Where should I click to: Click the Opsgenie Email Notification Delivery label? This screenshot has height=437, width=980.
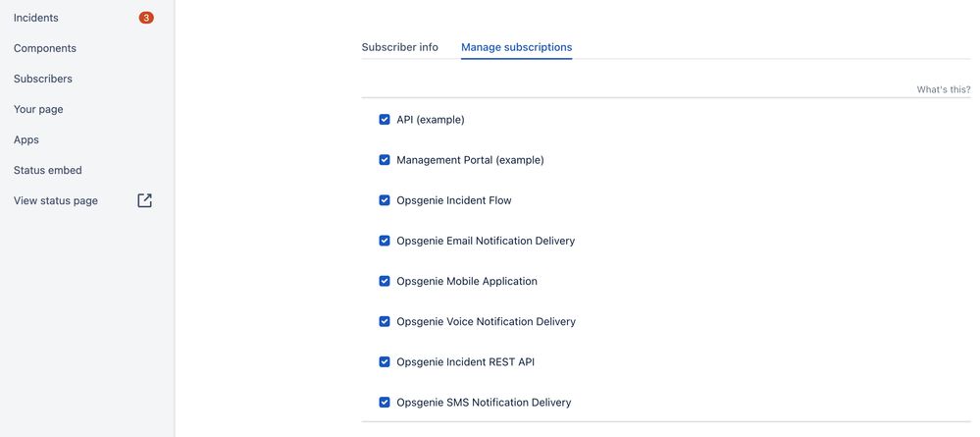point(486,241)
